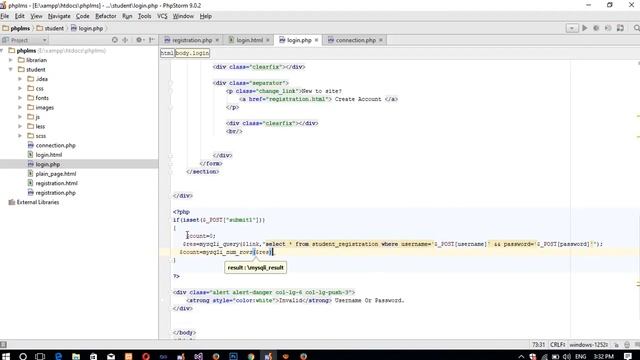Image resolution: width=640 pixels, height=360 pixels.
Task: Open the Tools menu
Action: pyautogui.click(x=144, y=16)
